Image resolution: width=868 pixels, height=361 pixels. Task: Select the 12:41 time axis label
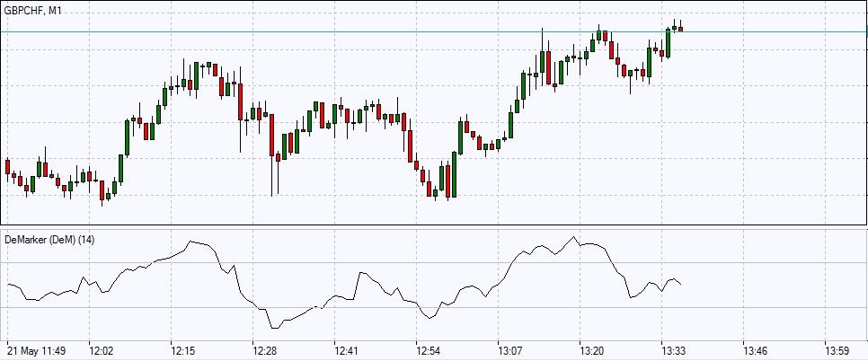tap(346, 351)
